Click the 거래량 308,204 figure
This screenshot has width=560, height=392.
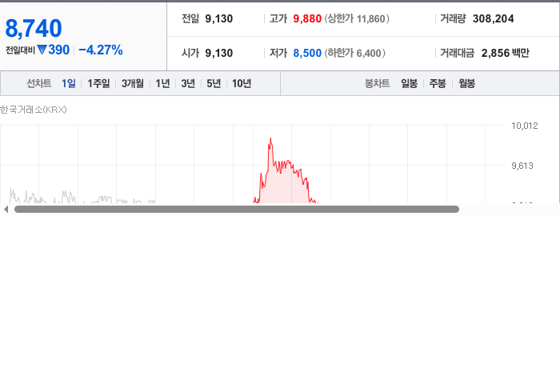pos(494,18)
